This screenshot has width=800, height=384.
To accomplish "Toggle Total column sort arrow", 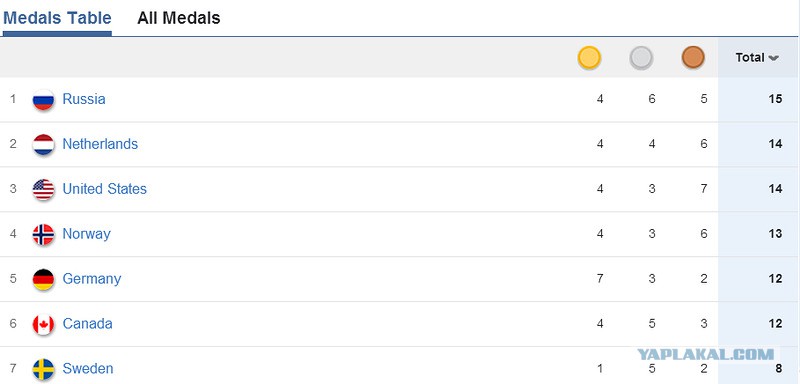I will point(773,58).
